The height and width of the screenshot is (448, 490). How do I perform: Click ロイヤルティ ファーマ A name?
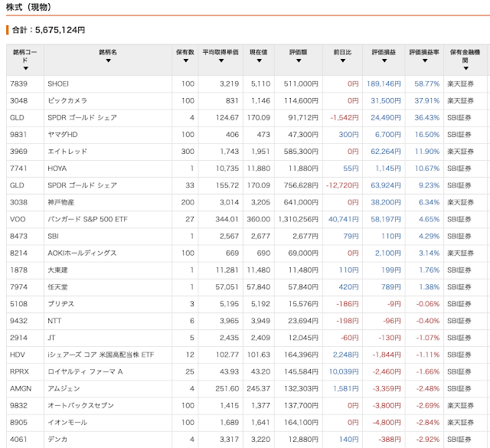(x=85, y=371)
